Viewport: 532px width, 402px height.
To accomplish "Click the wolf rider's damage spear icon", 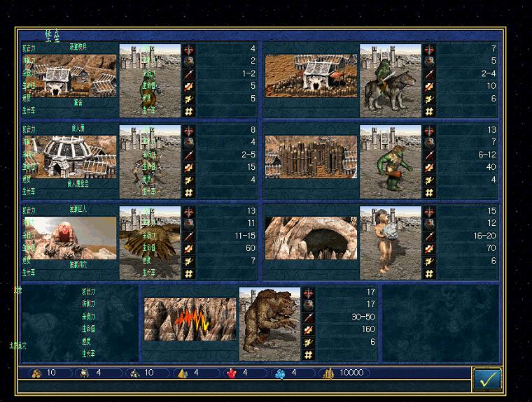I will 429,74.
